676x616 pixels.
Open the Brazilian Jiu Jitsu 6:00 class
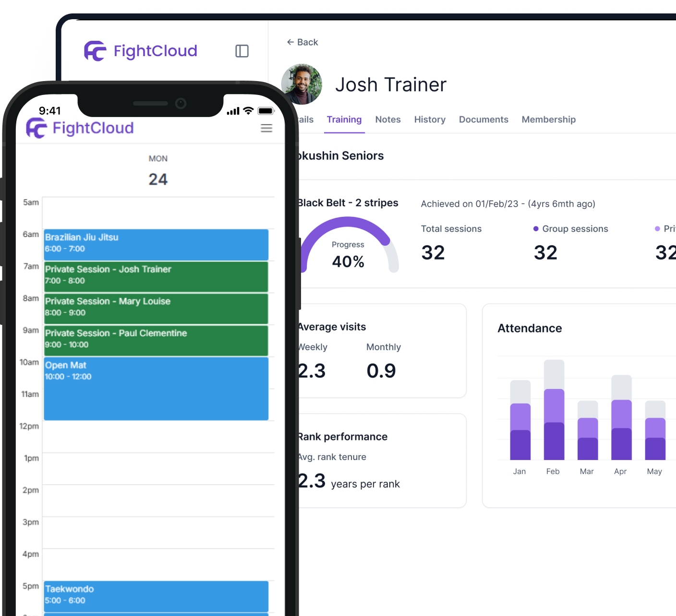click(x=156, y=245)
